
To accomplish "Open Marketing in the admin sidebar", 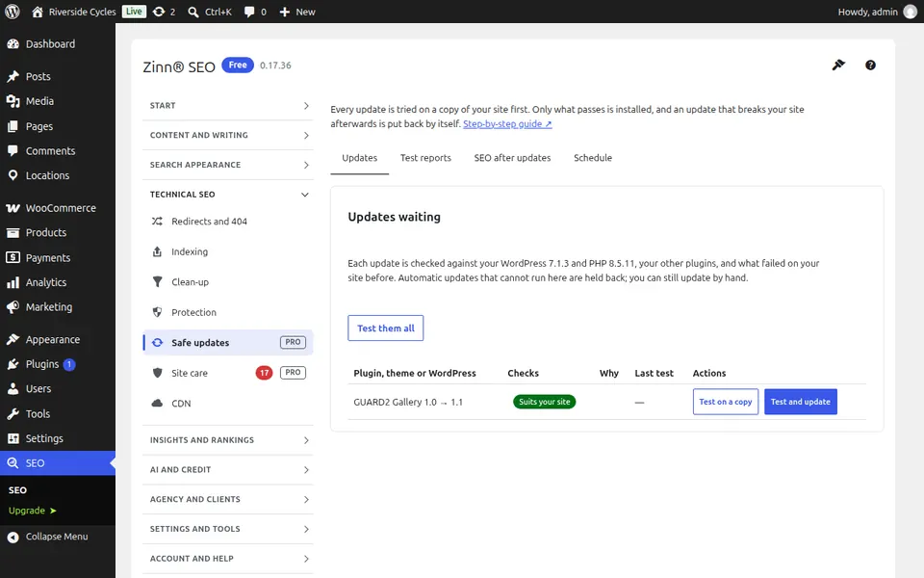I will (58, 307).
